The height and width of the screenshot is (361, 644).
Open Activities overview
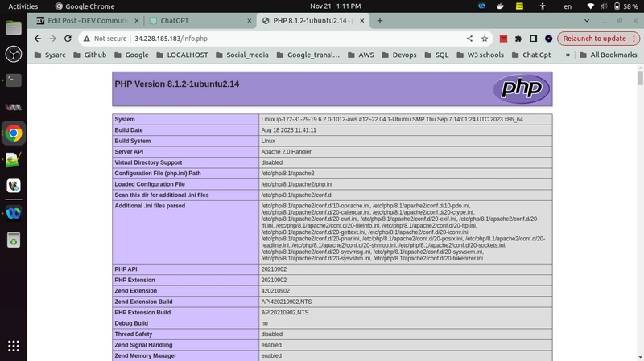(x=23, y=6)
